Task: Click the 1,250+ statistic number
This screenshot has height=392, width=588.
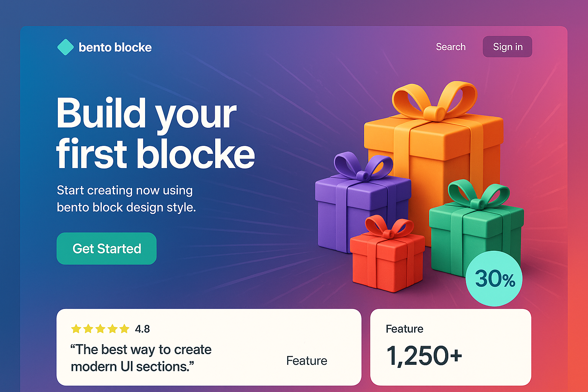Action: point(424,356)
